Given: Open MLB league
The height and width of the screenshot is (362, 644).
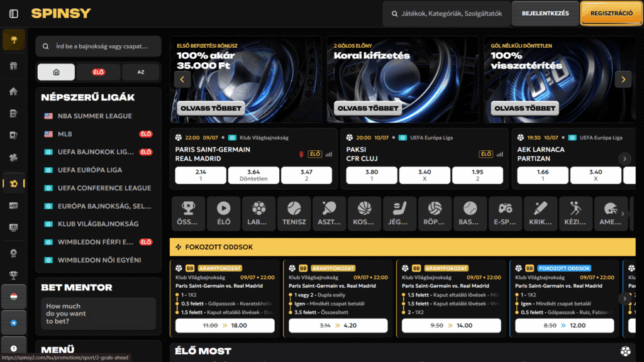Looking at the screenshot, I should coord(99,134).
